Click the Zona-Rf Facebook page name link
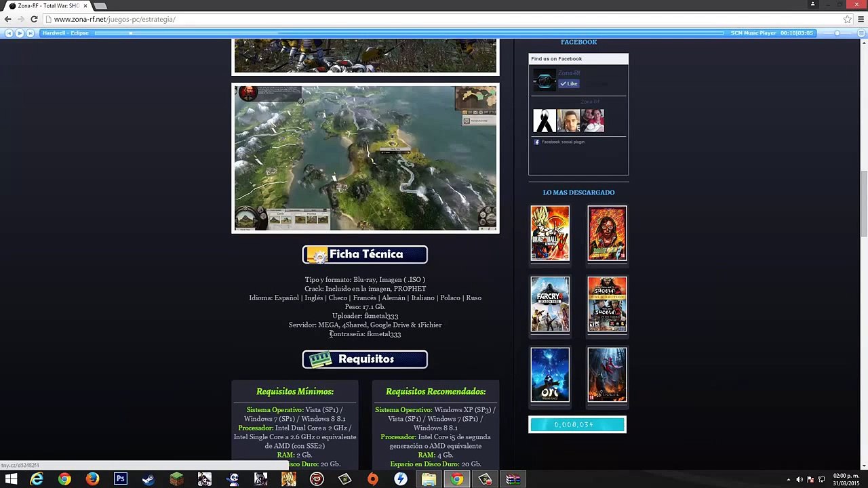Viewport: 868px width, 488px height. [x=569, y=73]
